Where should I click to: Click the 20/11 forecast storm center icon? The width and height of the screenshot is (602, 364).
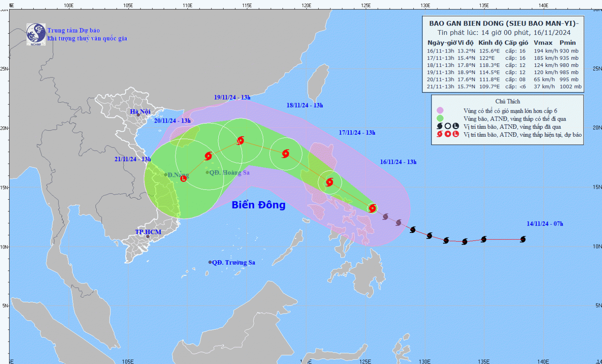pos(208,156)
